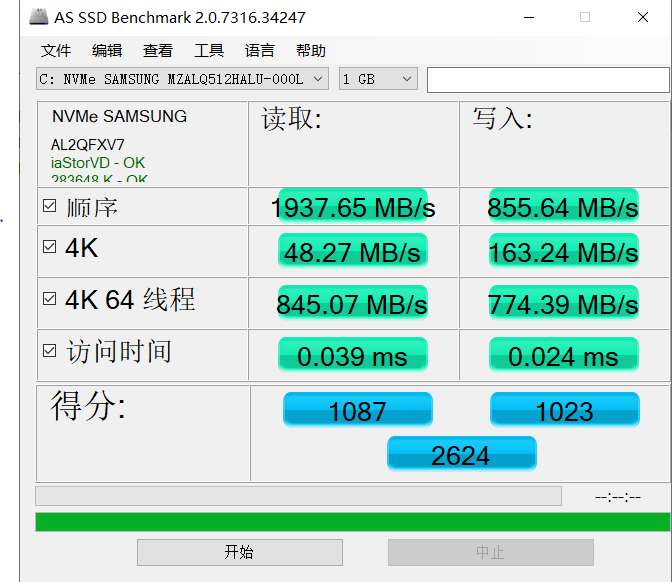This screenshot has height=582, width=672.
Task: Open the 查看 menu
Action: click(158, 51)
